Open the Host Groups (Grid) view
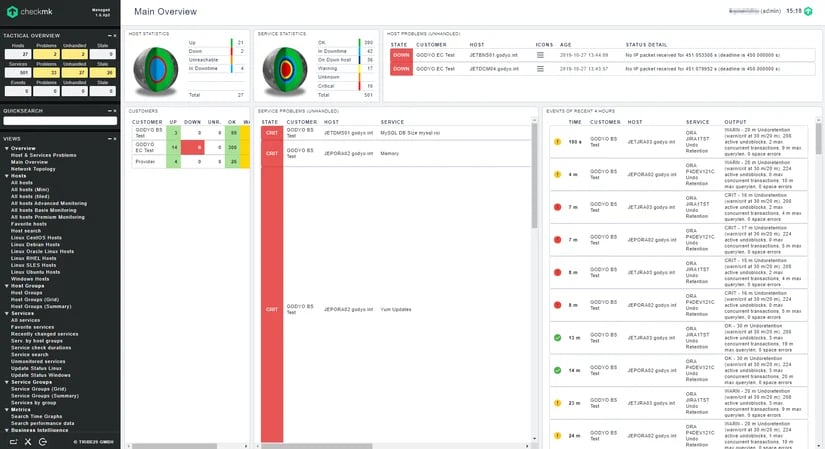The height and width of the screenshot is (449, 825). (x=35, y=300)
